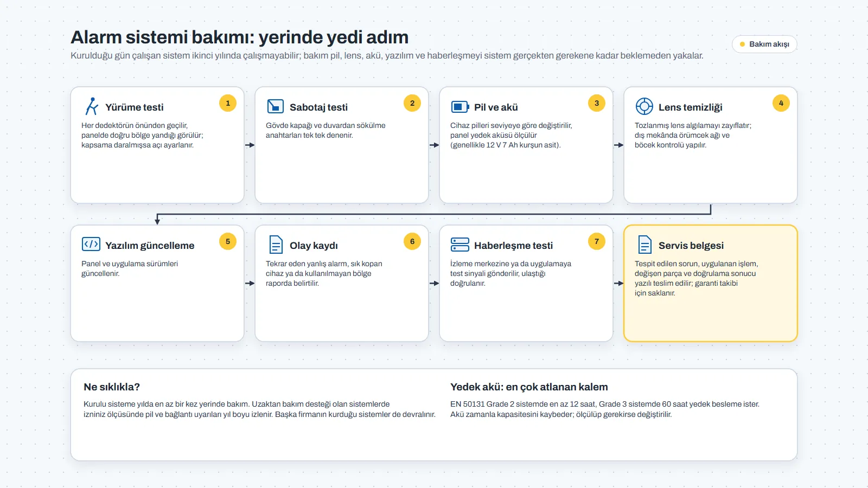Select the Yazılım güncelleme heading
The image size is (868, 488).
[x=150, y=246]
